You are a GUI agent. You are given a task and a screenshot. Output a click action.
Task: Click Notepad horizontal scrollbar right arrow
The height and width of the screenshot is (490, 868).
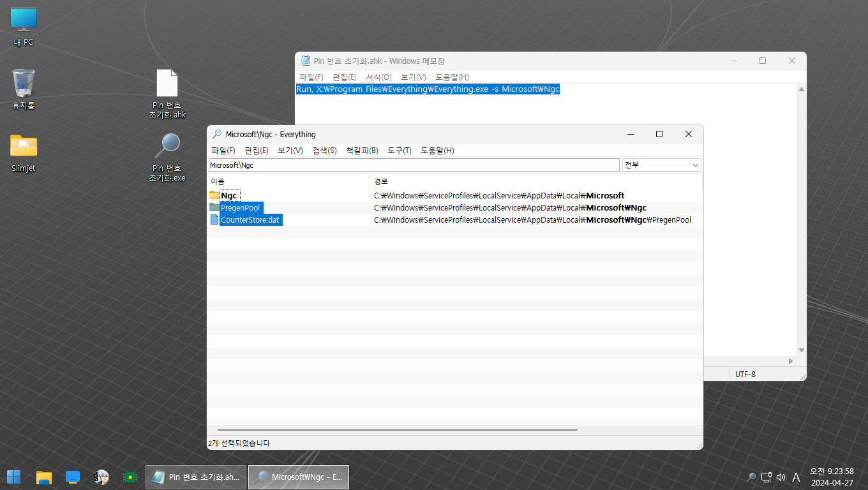tap(791, 361)
